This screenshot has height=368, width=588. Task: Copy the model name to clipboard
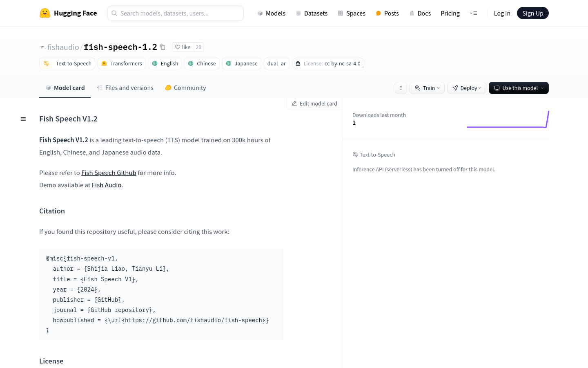click(x=163, y=47)
